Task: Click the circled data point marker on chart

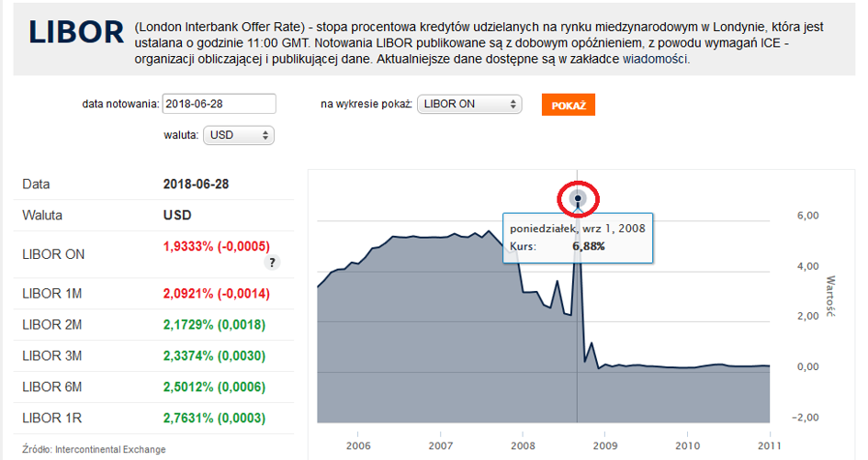Action: pos(578,197)
